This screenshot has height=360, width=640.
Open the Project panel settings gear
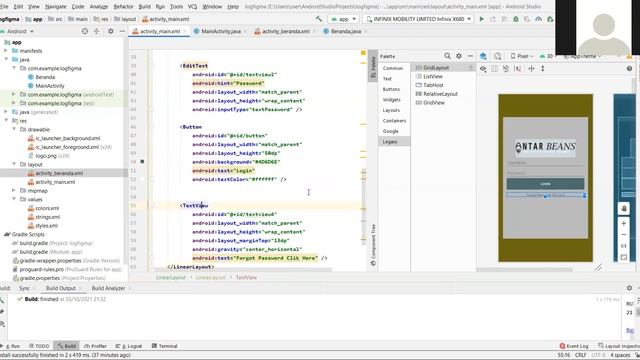pyautogui.click(x=111, y=31)
